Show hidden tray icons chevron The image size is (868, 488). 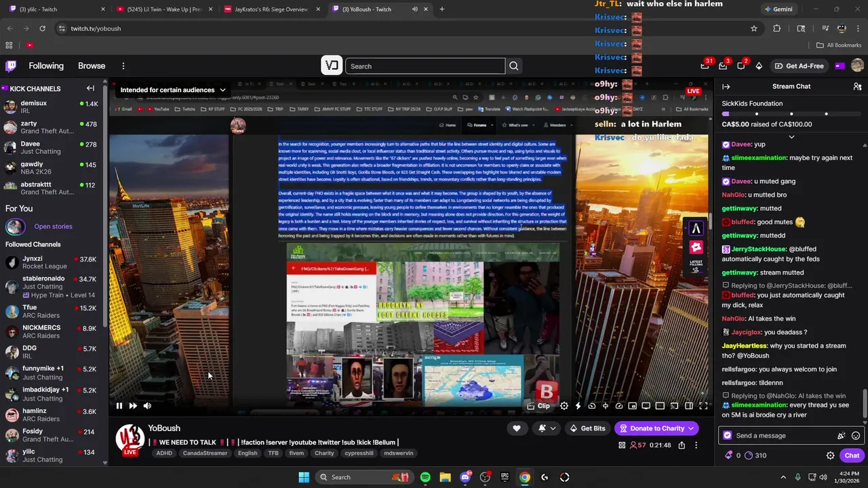pyautogui.click(x=783, y=477)
